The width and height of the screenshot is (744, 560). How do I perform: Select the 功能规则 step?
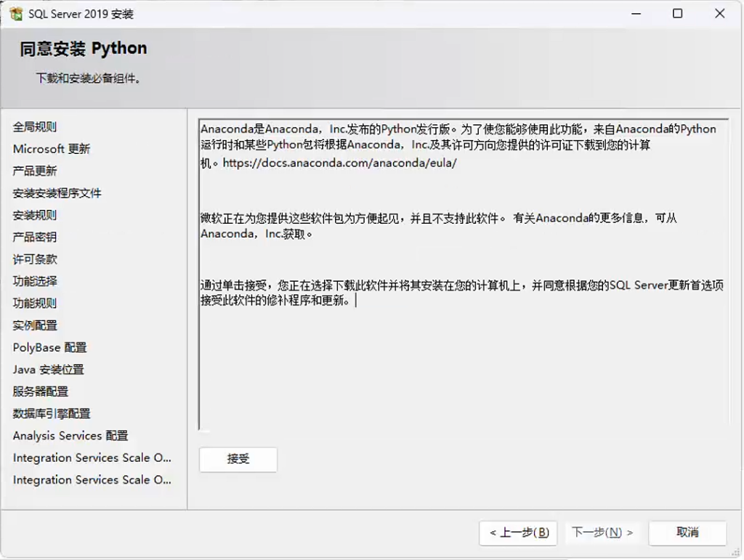(x=35, y=304)
